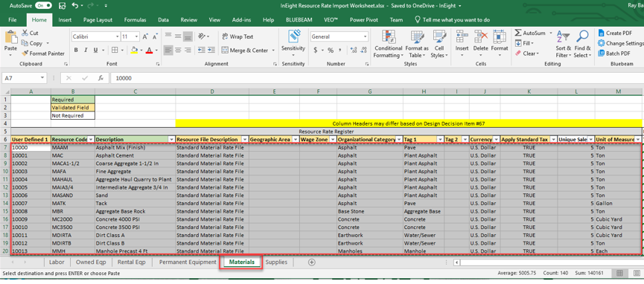Open Cell Styles gallery icon
This screenshot has width=644, height=284.
[439, 37]
